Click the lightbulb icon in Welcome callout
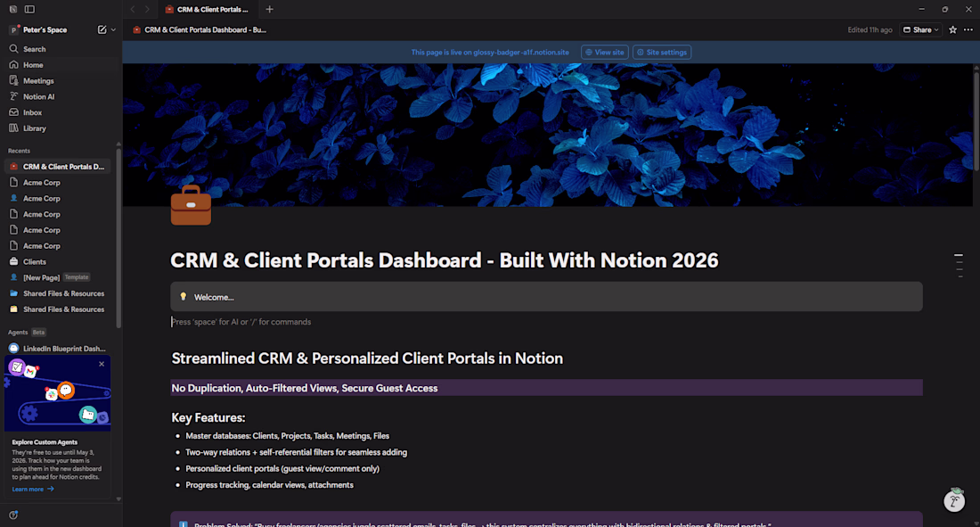 tap(184, 297)
